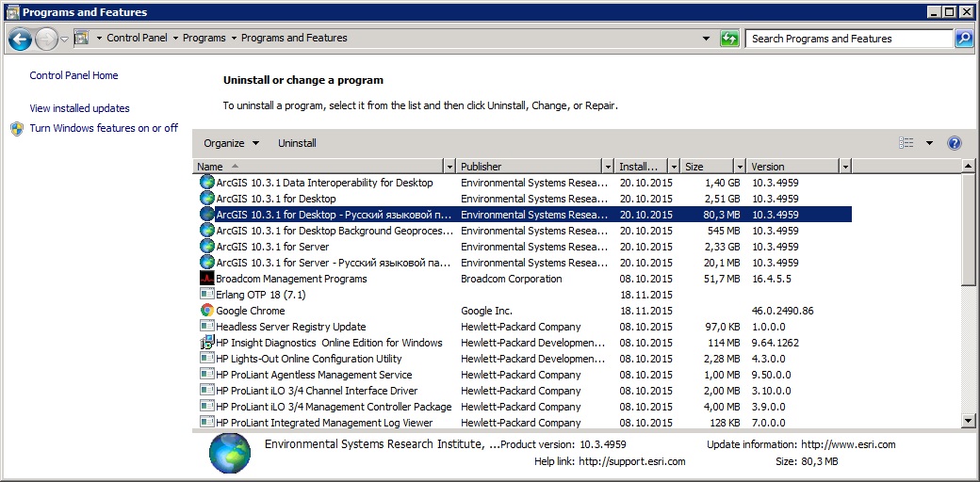Click Headless Server Registry Update icon
The image size is (980, 482).
(x=207, y=326)
